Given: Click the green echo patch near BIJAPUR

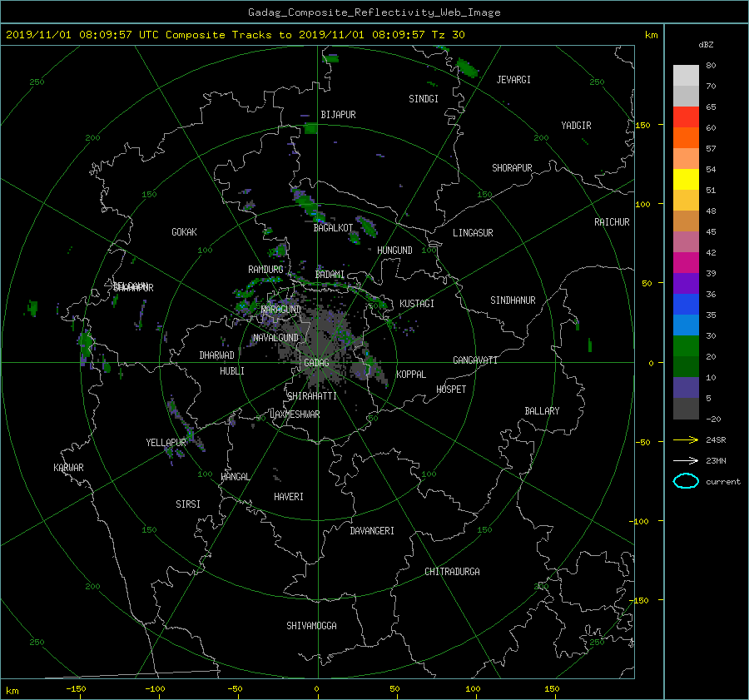Looking at the screenshot, I should click(x=310, y=128).
